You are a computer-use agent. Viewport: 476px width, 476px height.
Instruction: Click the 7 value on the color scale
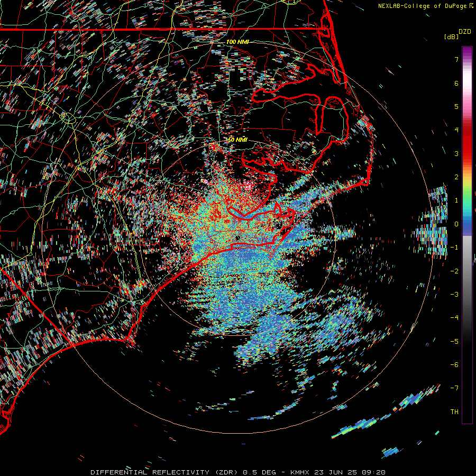click(x=456, y=59)
